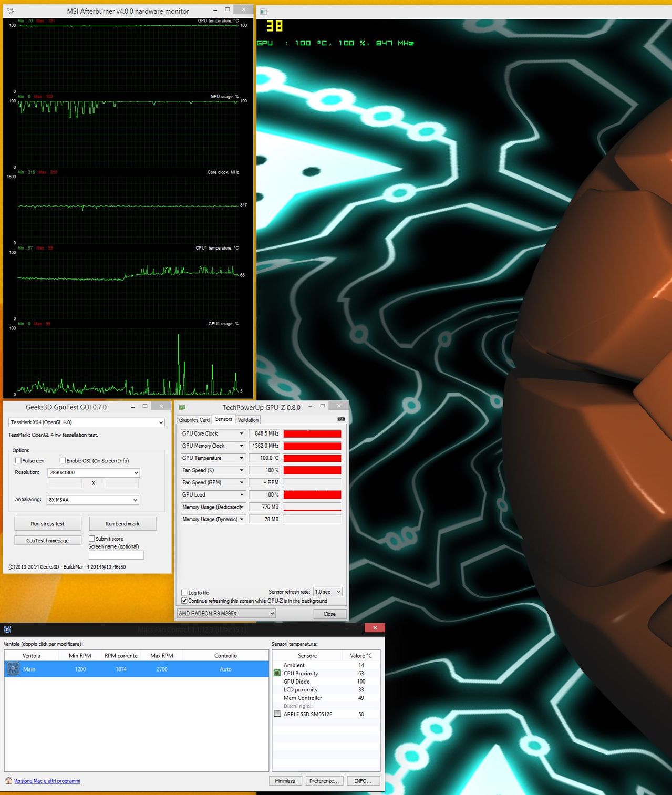The height and width of the screenshot is (795, 672).
Task: Enable the Fullscreen checkbox in GpuTest
Action: pos(18,461)
